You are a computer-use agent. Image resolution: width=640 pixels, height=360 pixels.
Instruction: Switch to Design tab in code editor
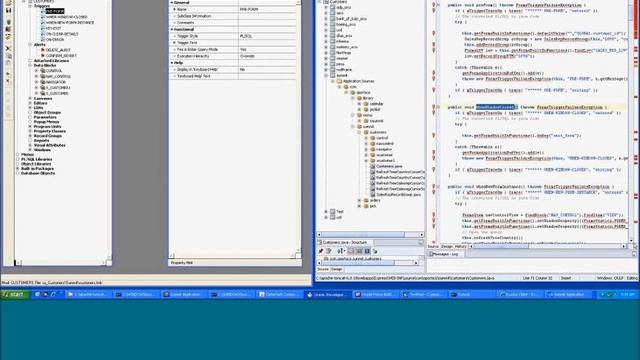(447, 247)
